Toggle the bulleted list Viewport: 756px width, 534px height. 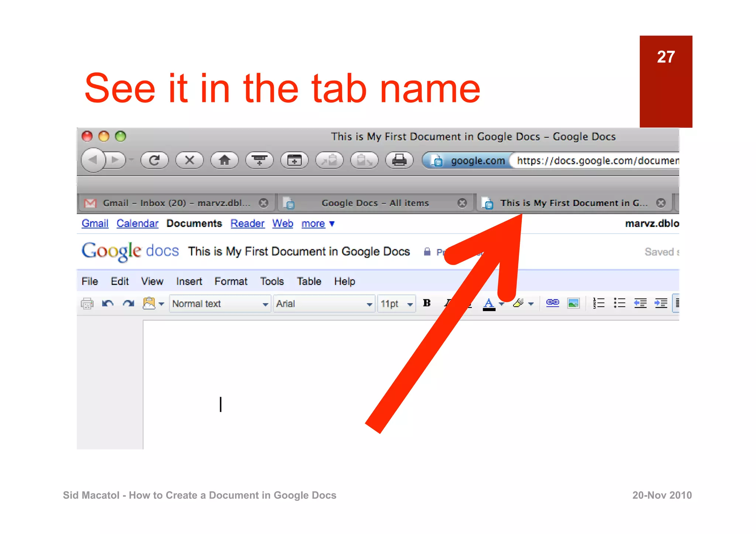[619, 303]
